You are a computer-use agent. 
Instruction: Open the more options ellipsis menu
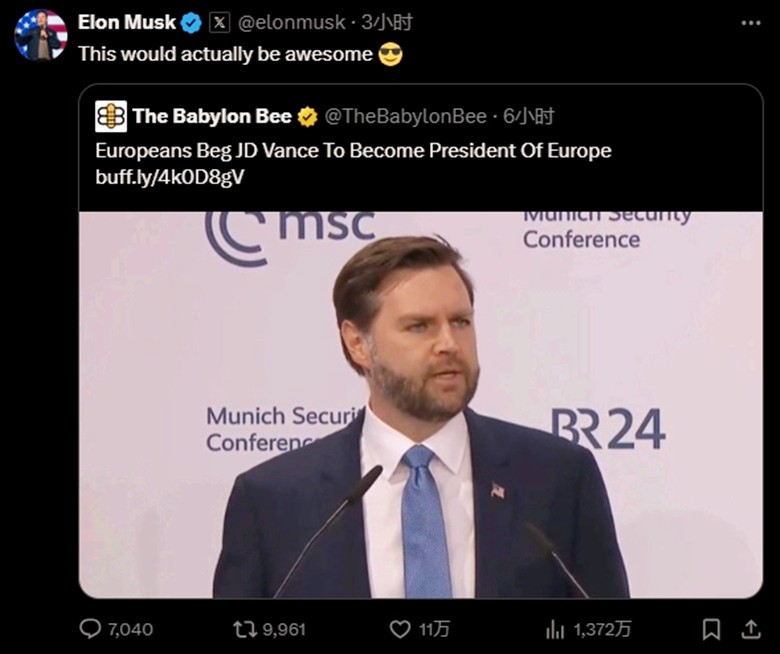[x=750, y=22]
